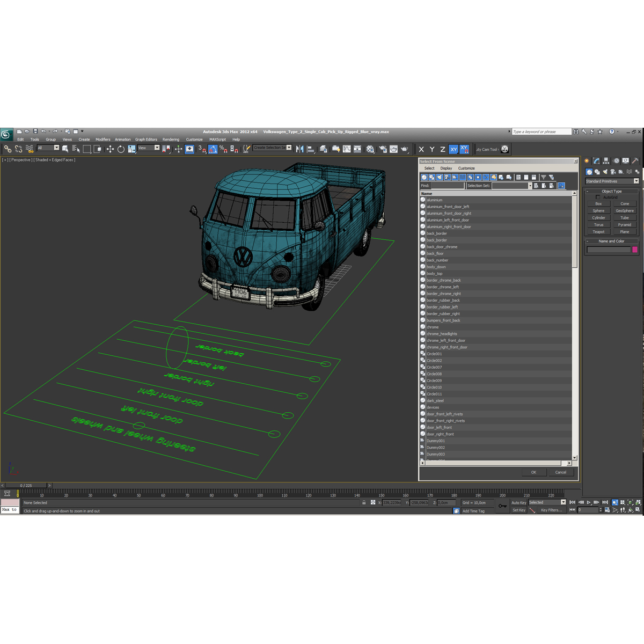The height and width of the screenshot is (644, 644).
Task: Open the Mirror tool
Action: pyautogui.click(x=300, y=149)
